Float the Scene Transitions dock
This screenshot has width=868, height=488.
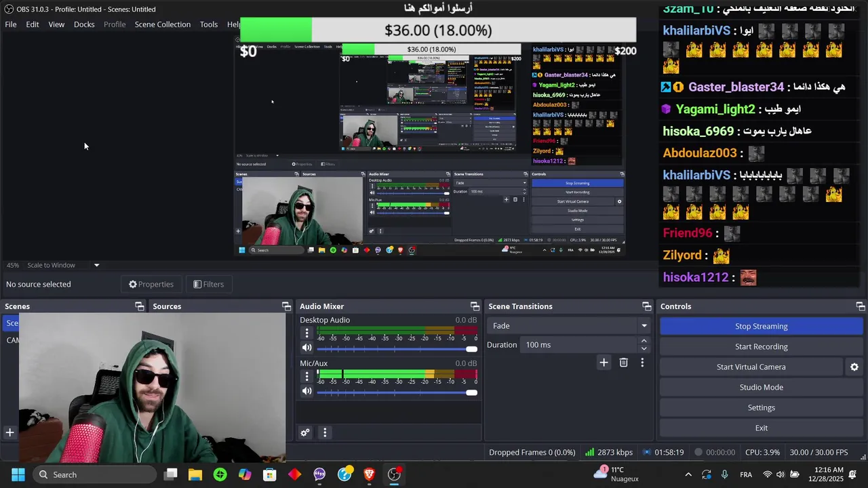click(646, 306)
